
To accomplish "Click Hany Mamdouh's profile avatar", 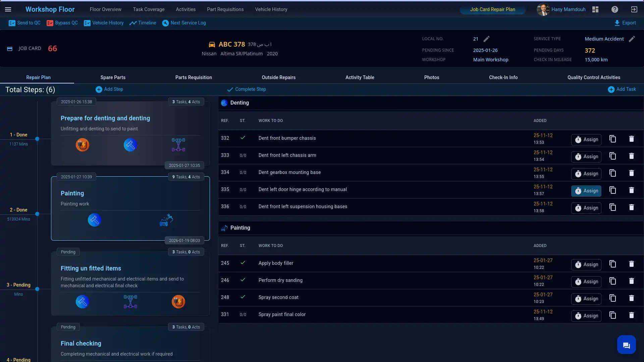I will click(543, 9).
